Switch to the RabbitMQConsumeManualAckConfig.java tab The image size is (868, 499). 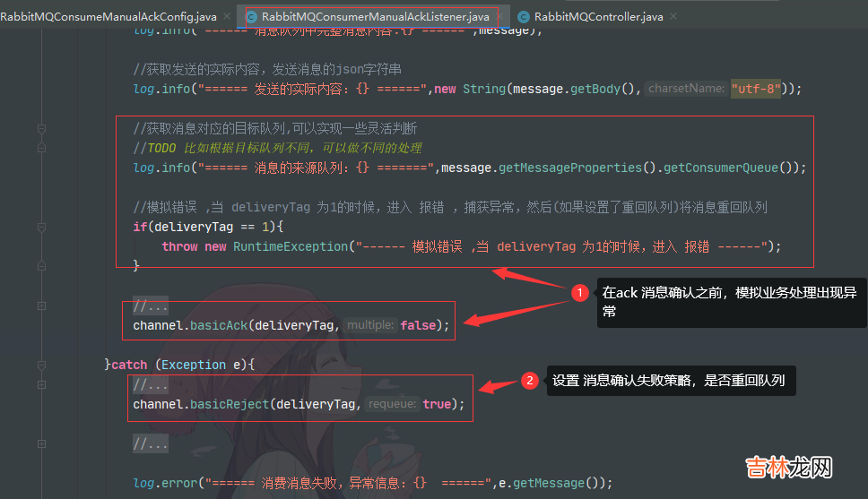(108, 17)
